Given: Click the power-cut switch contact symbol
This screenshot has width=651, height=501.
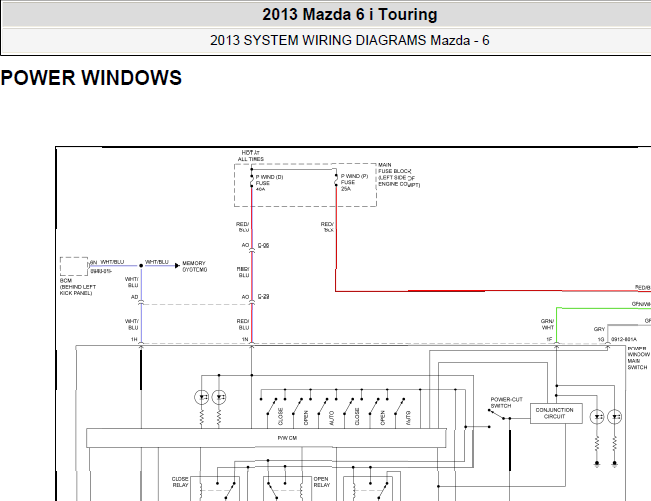Looking at the screenshot, I should point(498,414).
